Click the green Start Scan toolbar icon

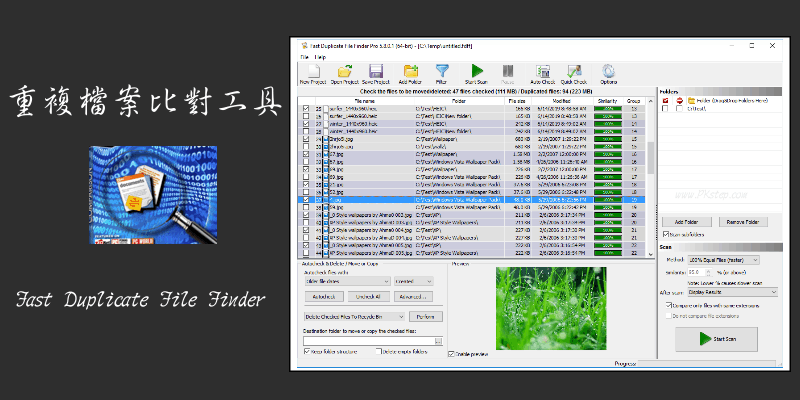pyautogui.click(x=477, y=71)
